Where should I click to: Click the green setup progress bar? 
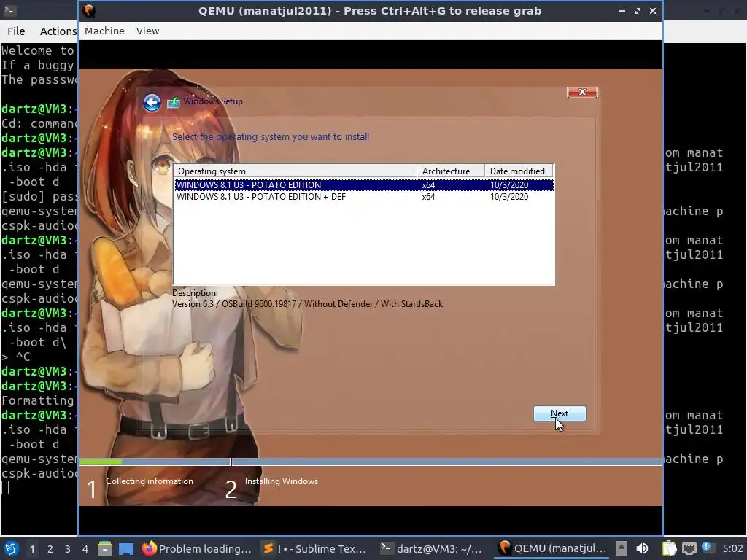tap(101, 462)
